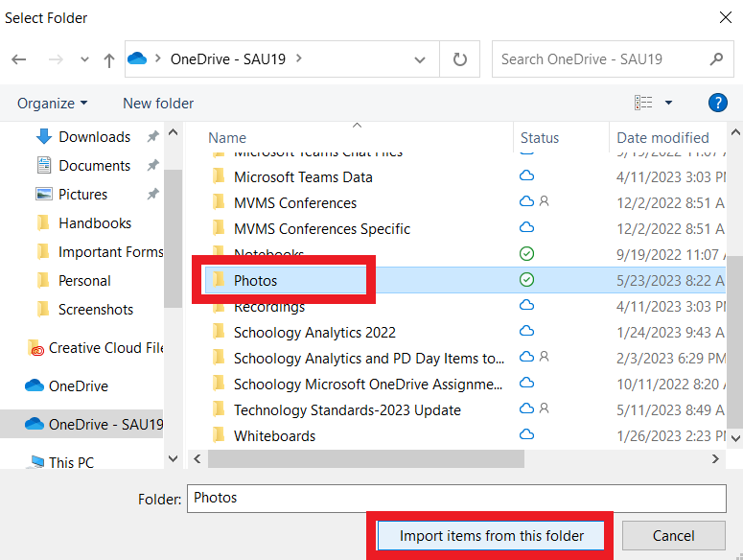Click the Photos folder icon
Screen dimensions: 743x560
(219, 280)
